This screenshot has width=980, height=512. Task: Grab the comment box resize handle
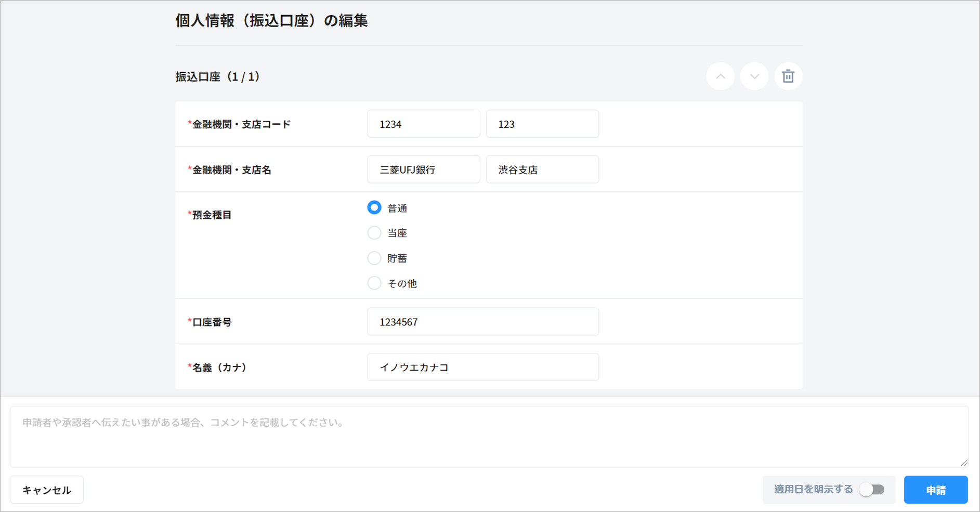pos(964,462)
